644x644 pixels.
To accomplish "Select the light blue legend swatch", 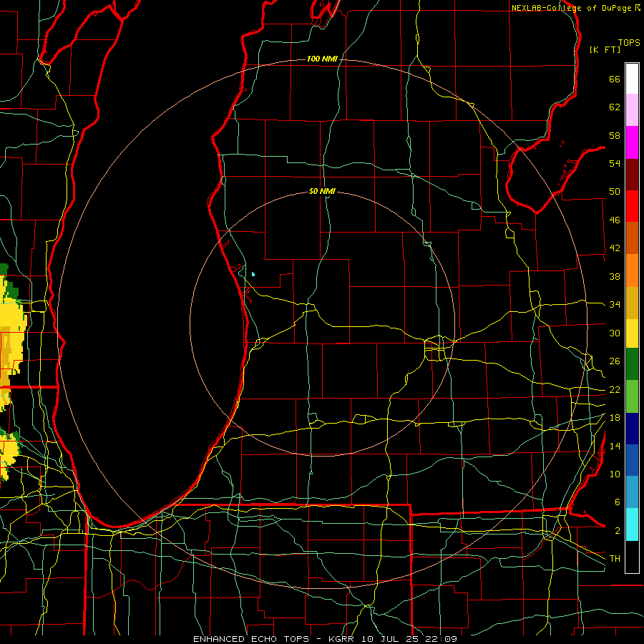I will pos(632,492).
